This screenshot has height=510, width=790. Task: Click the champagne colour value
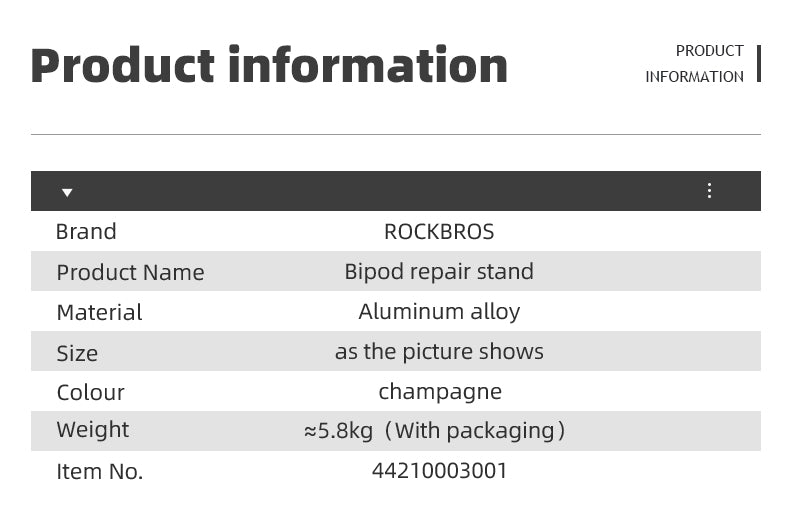click(440, 391)
